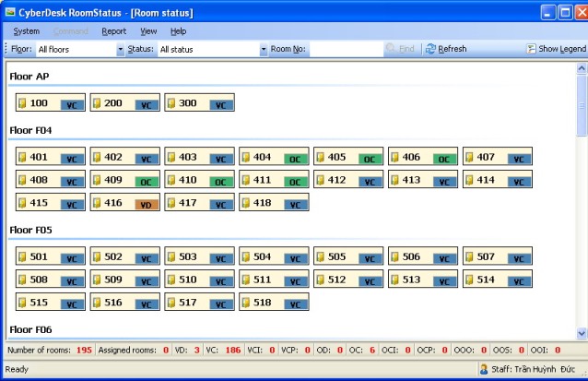The width and height of the screenshot is (588, 381).
Task: Open the System menu
Action: pyautogui.click(x=26, y=30)
